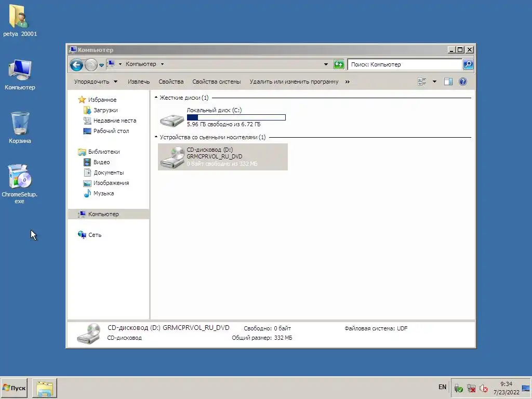Click the Изображения picture icon
Viewport: 532px width, 399px height.
(87, 183)
